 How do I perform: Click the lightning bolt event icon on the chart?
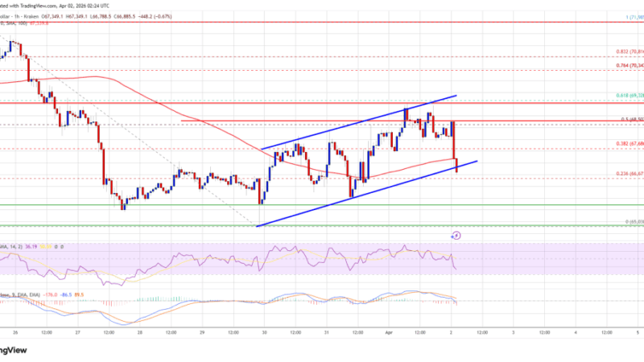(456, 235)
